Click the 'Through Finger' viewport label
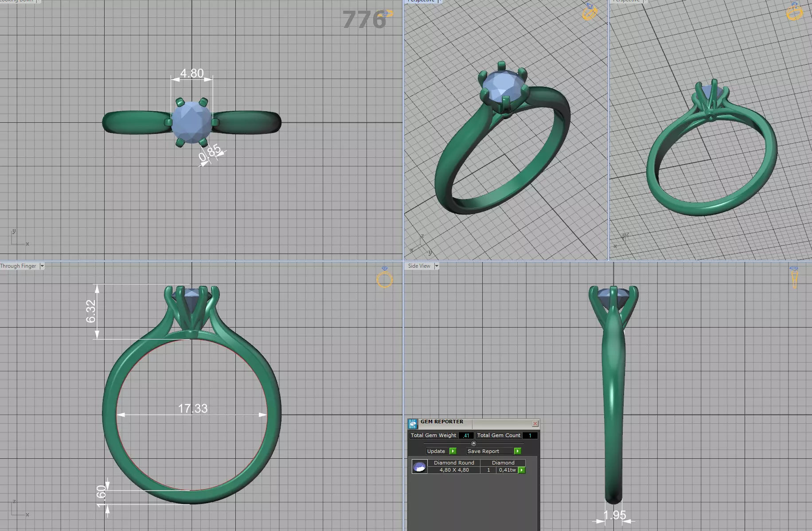The height and width of the screenshot is (531, 812). pos(18,266)
